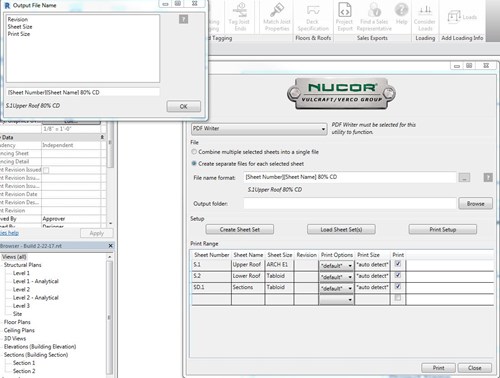The image size is (500, 378).
Task: Select Level 1 - Analytical view
Action: [x=35, y=281]
